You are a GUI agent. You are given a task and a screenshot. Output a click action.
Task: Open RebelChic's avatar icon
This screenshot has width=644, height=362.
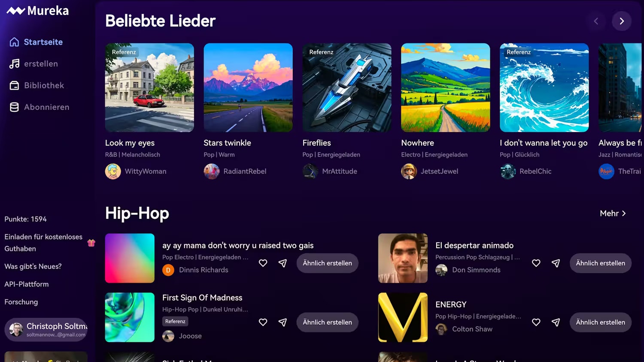[508, 172]
